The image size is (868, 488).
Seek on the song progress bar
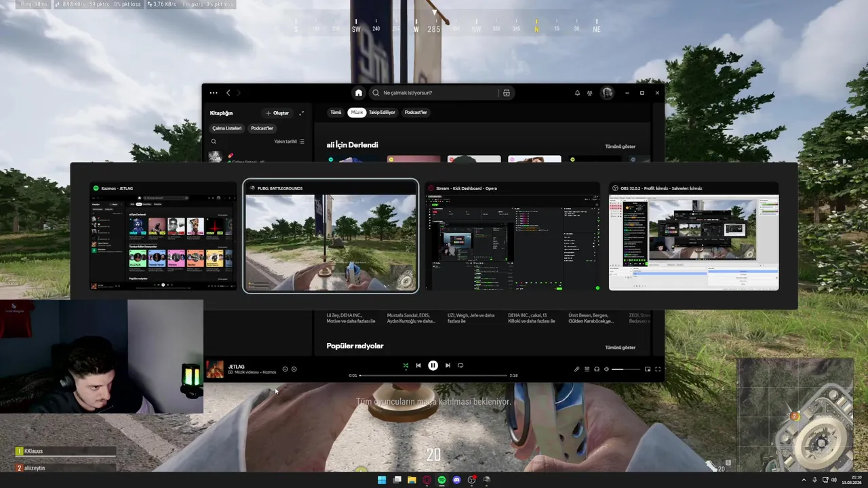pyautogui.click(x=433, y=375)
